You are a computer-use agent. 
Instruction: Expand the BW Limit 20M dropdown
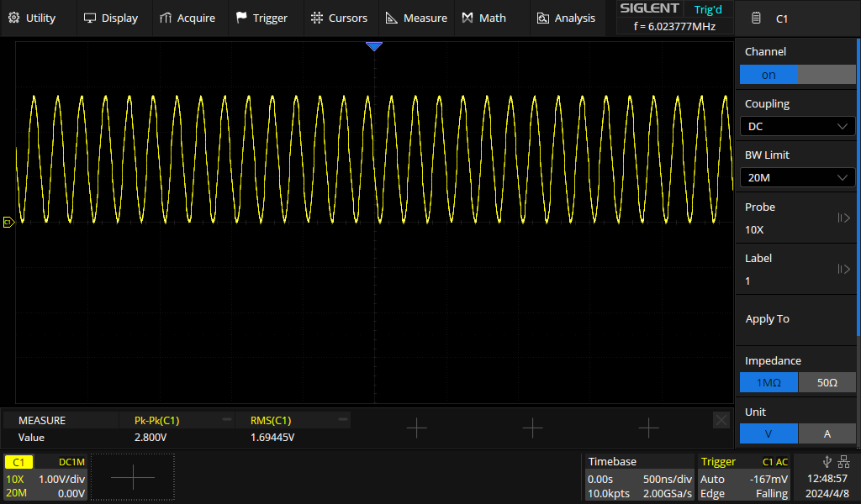(x=797, y=177)
